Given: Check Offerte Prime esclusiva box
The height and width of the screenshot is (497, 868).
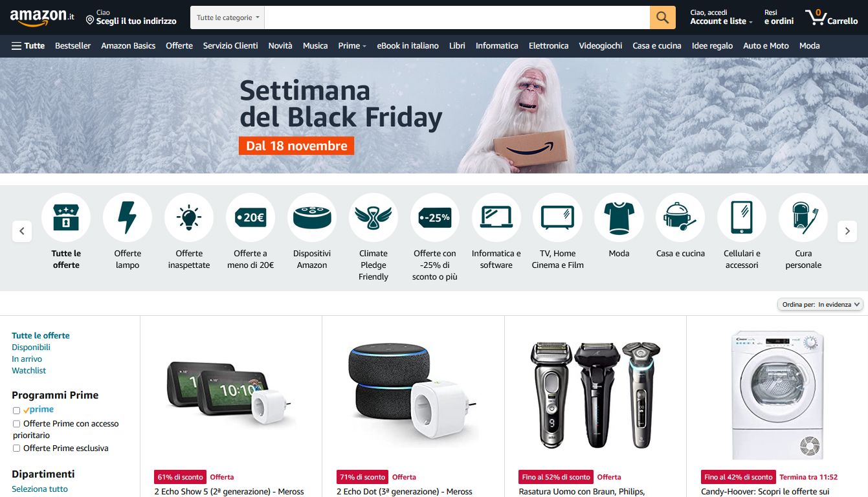Looking at the screenshot, I should point(17,448).
